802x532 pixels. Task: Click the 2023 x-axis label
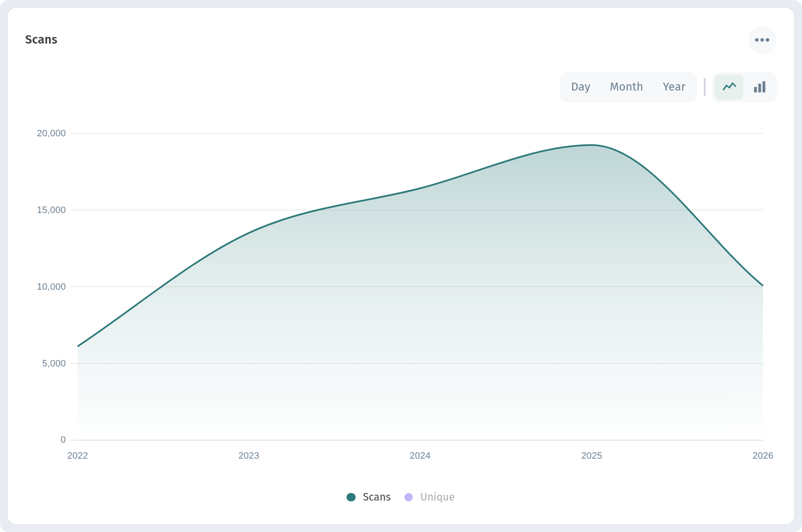point(249,456)
